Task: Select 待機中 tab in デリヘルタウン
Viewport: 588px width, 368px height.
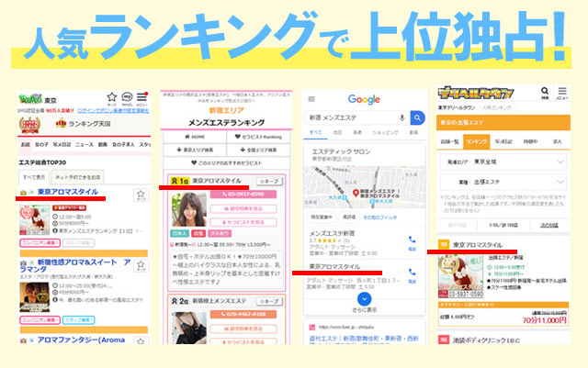Action: [x=530, y=141]
